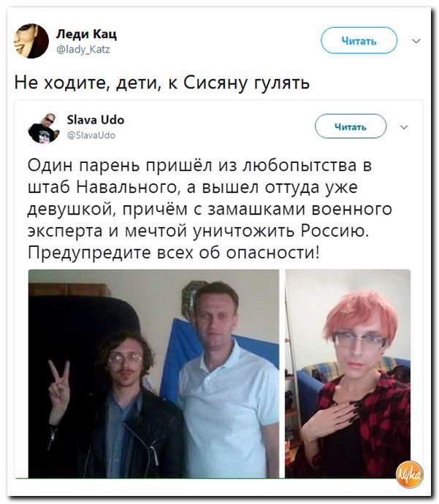439x504 pixels.
Task: Visit the @lady_Katz handle link
Action: (x=83, y=50)
